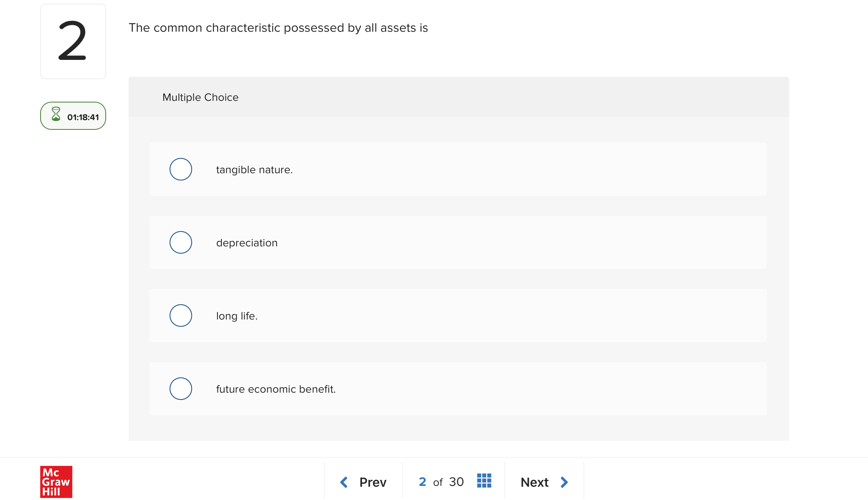This screenshot has width=868, height=500.
Task: Click the 'long life.' answer text
Action: point(237,316)
